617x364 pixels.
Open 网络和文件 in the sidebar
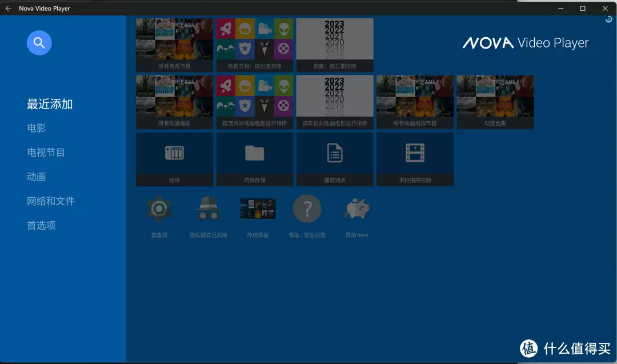pos(51,201)
